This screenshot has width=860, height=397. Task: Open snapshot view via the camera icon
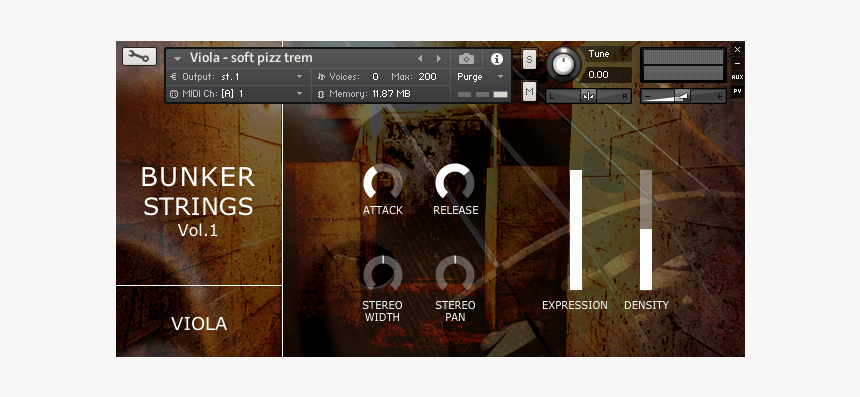pos(466,59)
